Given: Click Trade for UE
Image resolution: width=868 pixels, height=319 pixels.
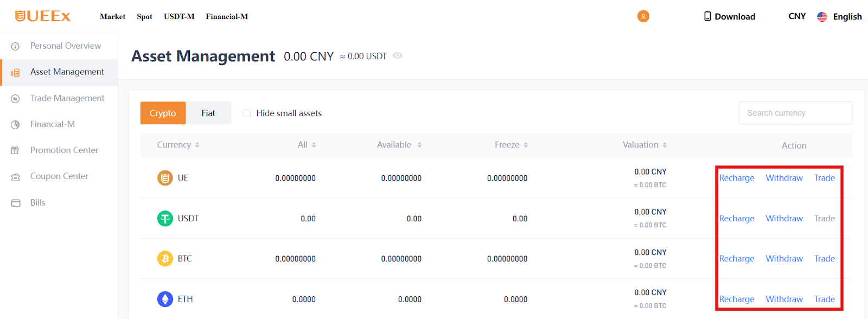Looking at the screenshot, I should click(x=825, y=178).
